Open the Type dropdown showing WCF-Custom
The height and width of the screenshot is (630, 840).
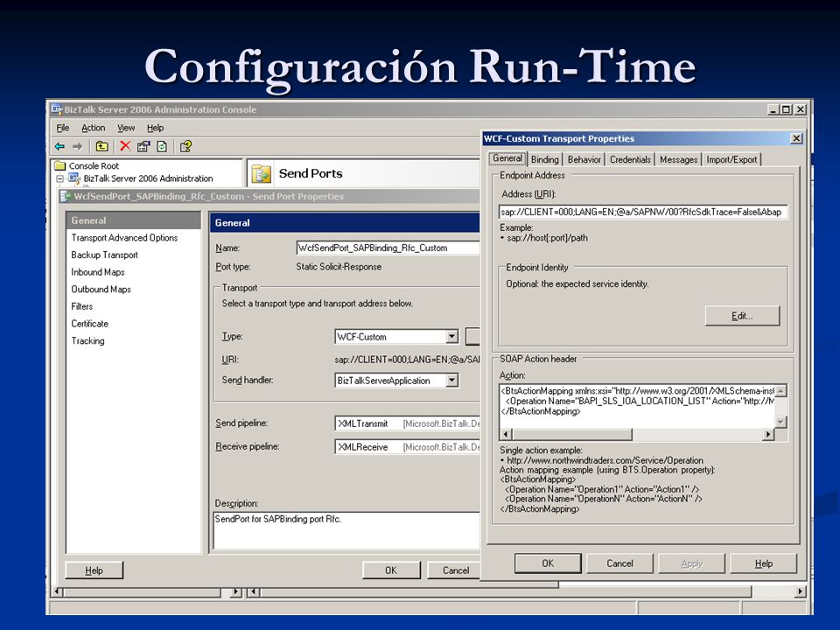point(452,336)
